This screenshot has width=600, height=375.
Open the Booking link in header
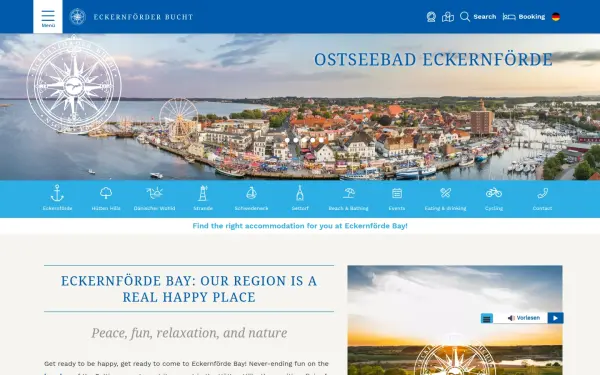(532, 16)
